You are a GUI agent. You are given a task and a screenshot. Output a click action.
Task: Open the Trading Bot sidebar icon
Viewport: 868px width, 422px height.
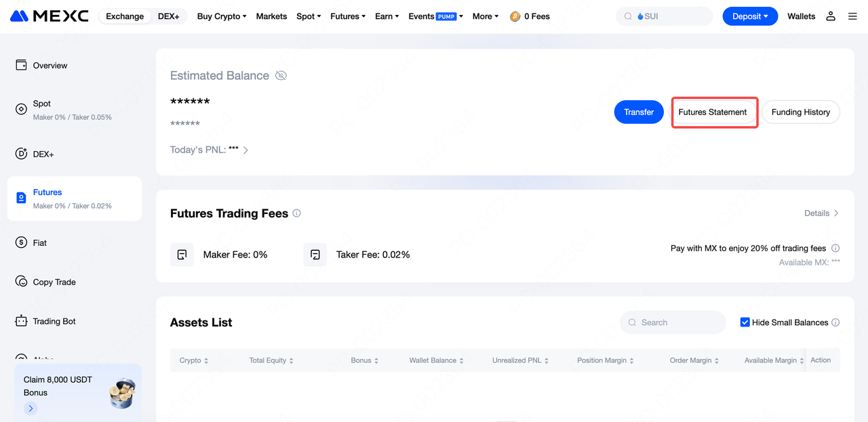coord(21,321)
